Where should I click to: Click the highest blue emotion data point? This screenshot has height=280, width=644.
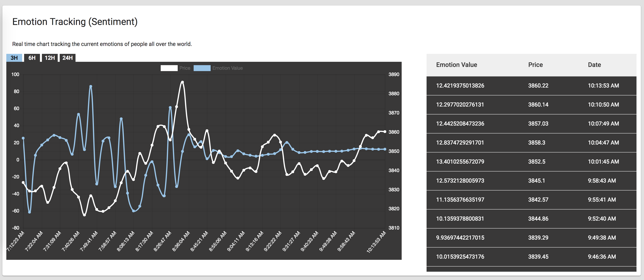pos(91,86)
